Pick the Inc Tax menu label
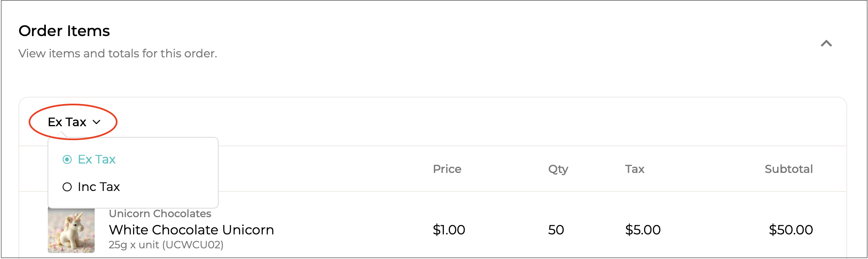 [x=99, y=187]
